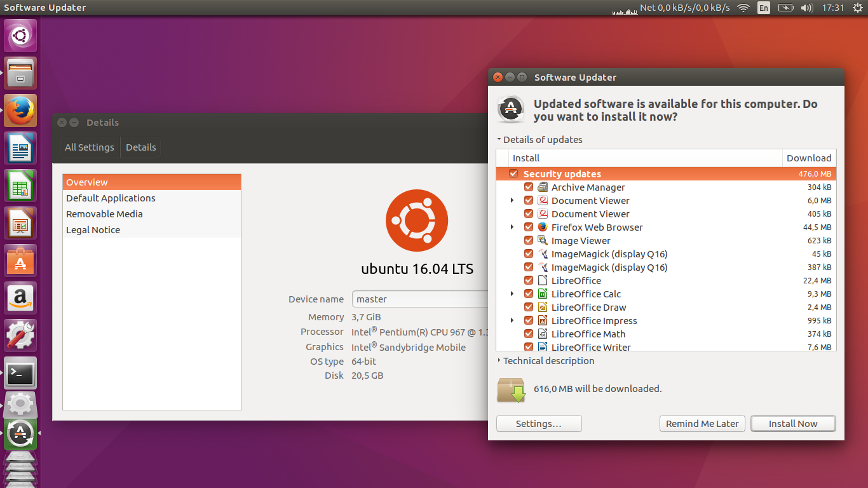
Task: Open the wrench-and-gear tools launcher icon
Action: [21, 335]
